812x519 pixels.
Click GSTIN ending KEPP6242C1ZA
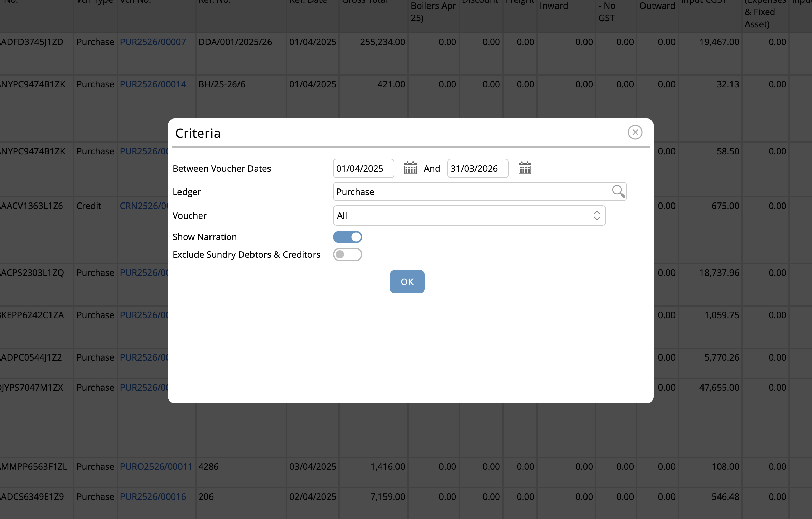(x=32, y=315)
